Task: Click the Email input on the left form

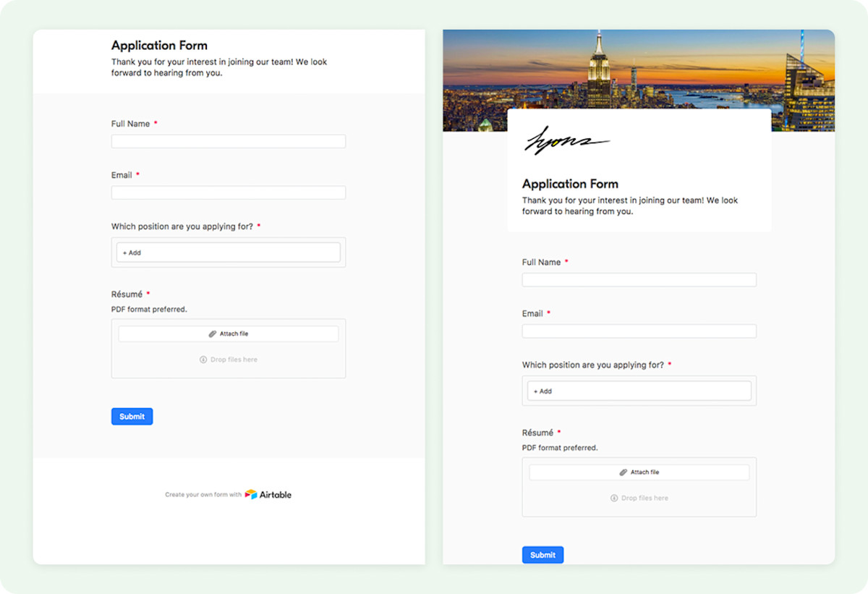Action: (228, 192)
